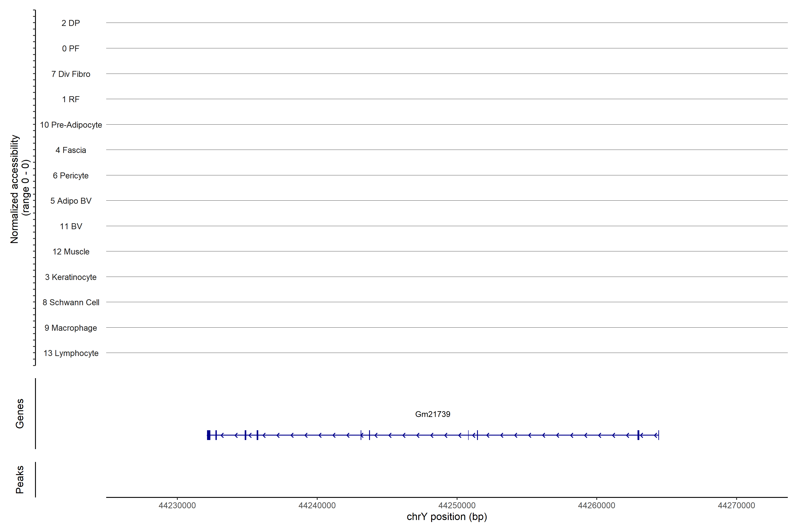Click the 7 Div Fibro track label

pyautogui.click(x=70, y=74)
